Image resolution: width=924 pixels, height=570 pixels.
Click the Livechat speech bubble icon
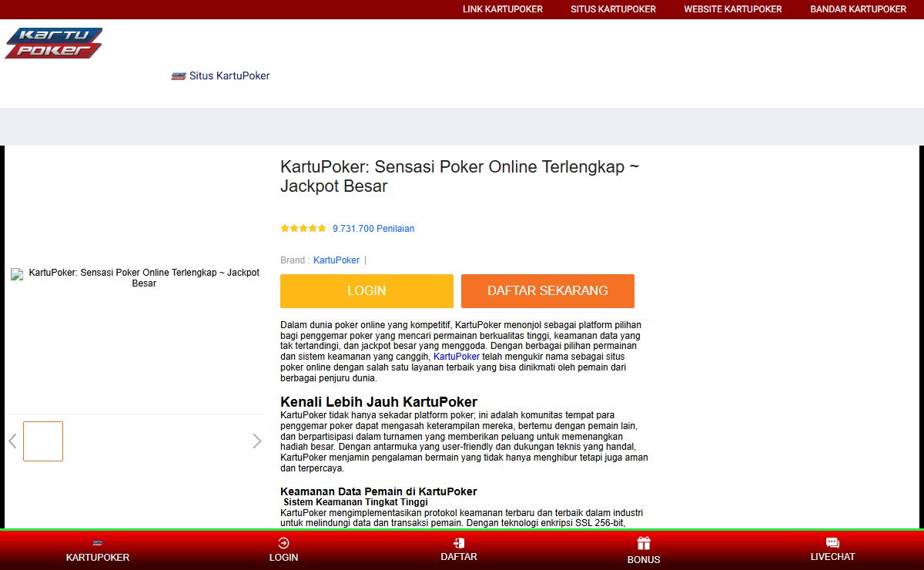click(832, 543)
